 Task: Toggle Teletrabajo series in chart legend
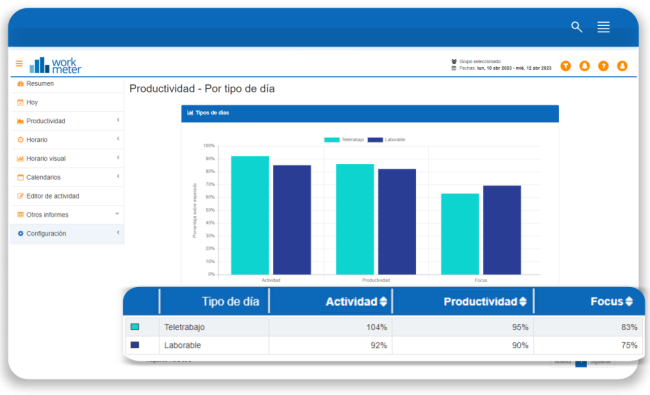pos(344,140)
